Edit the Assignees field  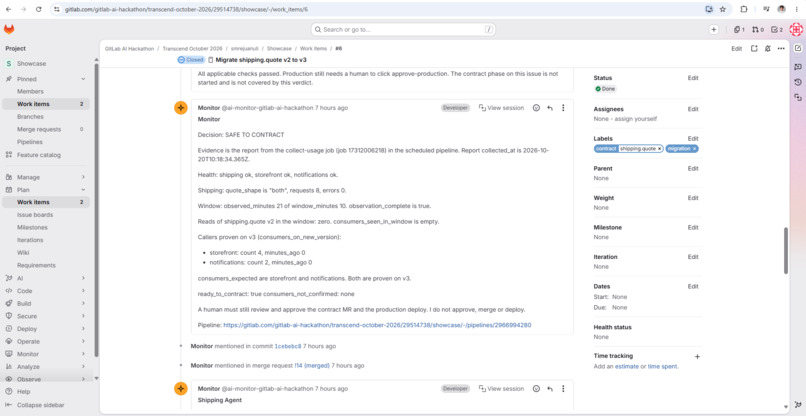[693, 109]
